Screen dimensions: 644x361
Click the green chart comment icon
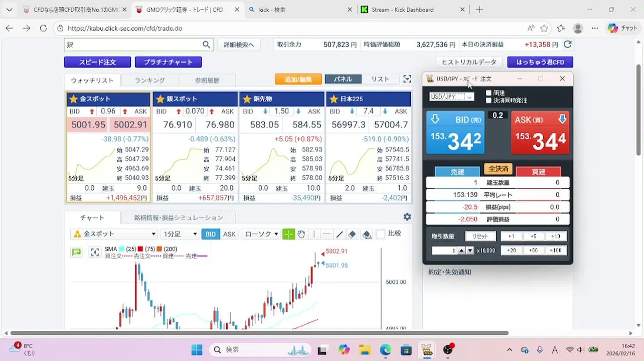tap(76, 252)
